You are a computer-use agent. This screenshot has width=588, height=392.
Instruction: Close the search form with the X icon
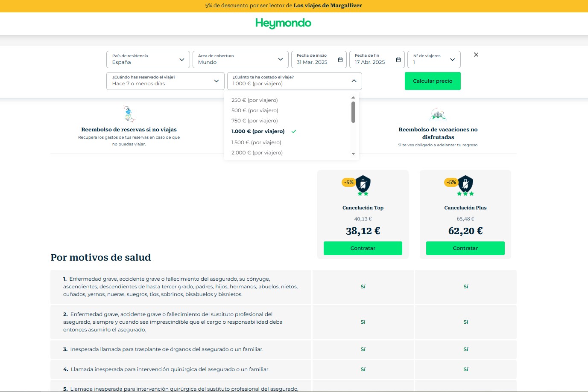pos(476,55)
